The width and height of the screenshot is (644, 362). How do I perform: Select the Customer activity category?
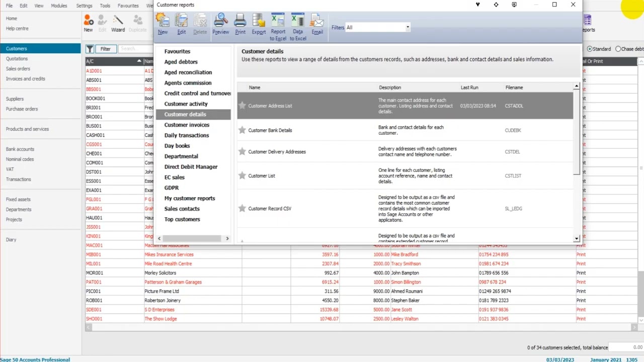tap(186, 104)
